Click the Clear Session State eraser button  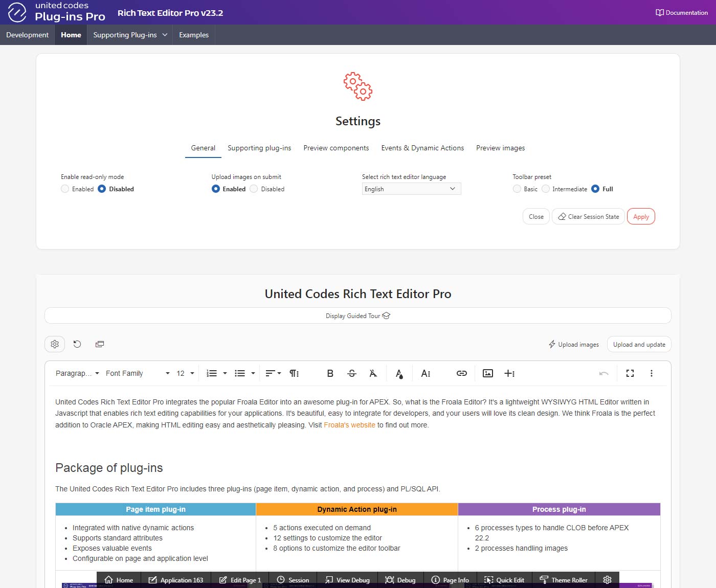[x=588, y=217]
